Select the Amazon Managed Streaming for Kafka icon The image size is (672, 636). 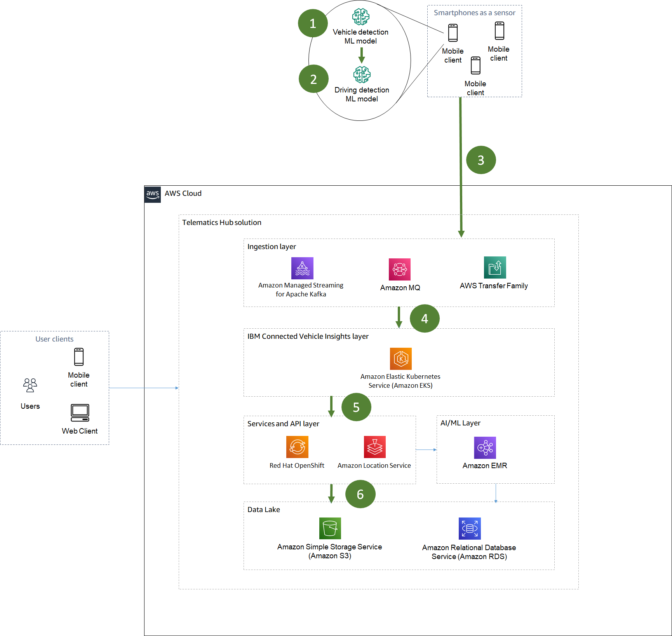point(302,268)
